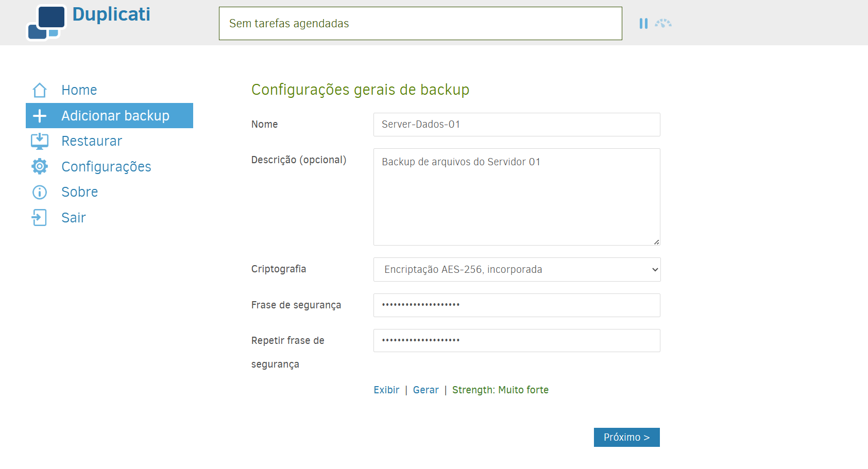
Task: Go to Sobre in sidebar
Action: (x=79, y=192)
